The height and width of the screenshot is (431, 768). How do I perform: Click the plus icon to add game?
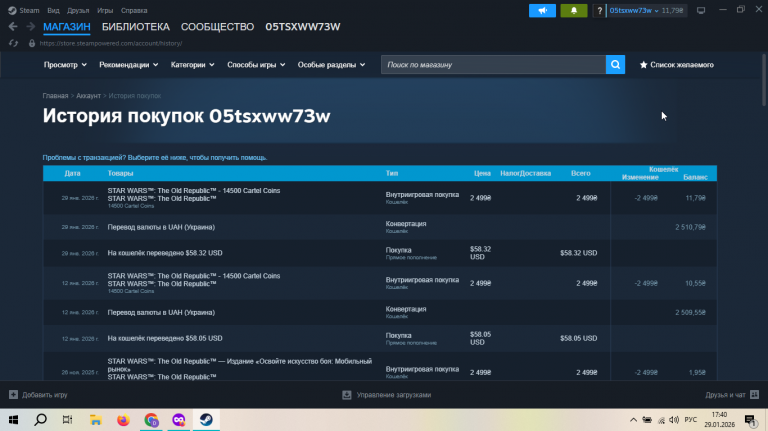point(13,395)
